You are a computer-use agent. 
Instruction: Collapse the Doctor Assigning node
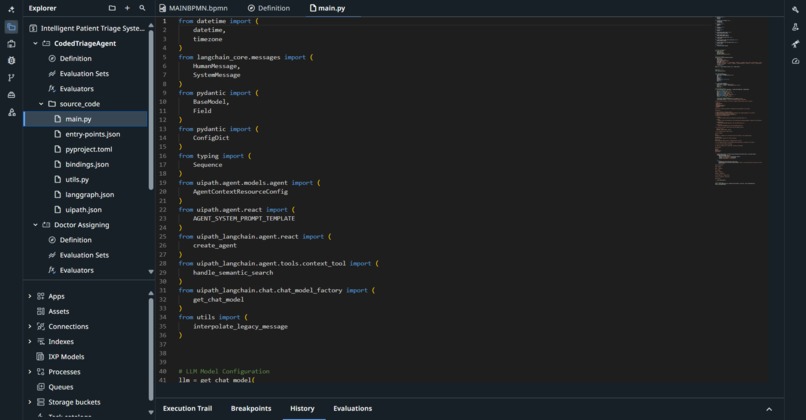pyautogui.click(x=35, y=225)
